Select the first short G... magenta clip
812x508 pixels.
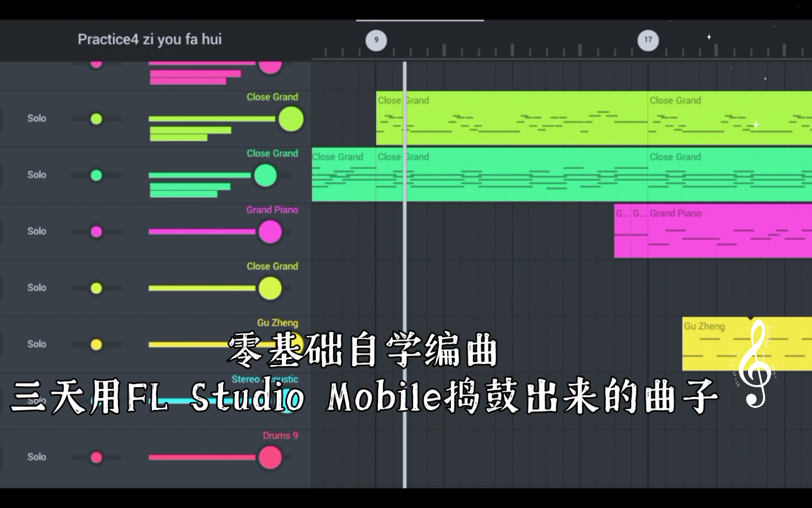coord(622,231)
